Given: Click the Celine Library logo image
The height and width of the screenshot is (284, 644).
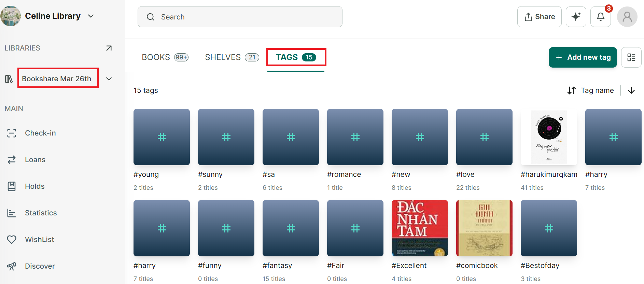Looking at the screenshot, I should click(x=11, y=16).
